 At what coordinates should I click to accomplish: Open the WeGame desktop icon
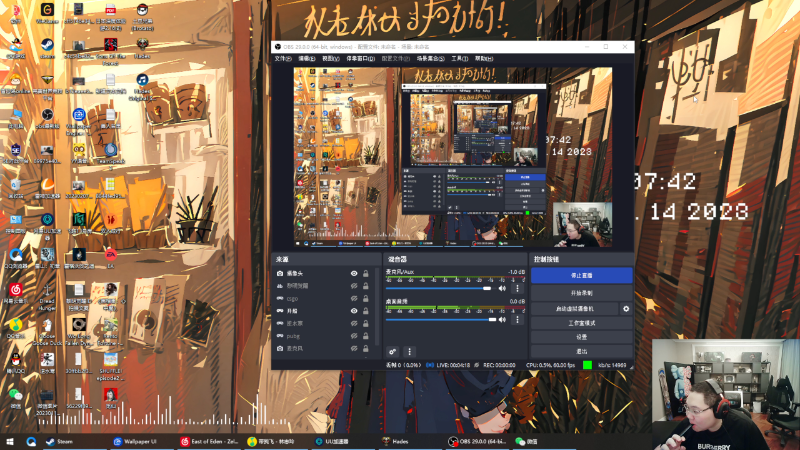coord(47,12)
